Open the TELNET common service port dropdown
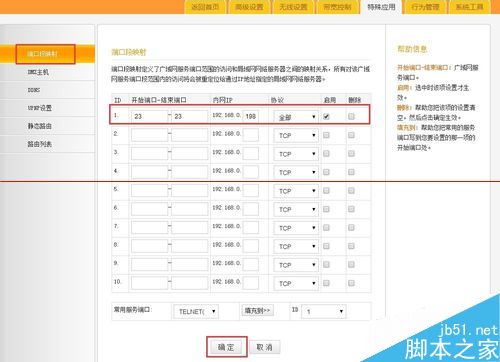The width and height of the screenshot is (500, 362). pyautogui.click(x=196, y=312)
